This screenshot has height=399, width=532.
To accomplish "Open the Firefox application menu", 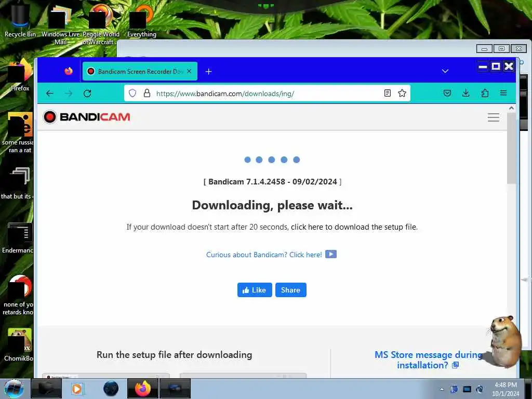I will tap(503, 93).
